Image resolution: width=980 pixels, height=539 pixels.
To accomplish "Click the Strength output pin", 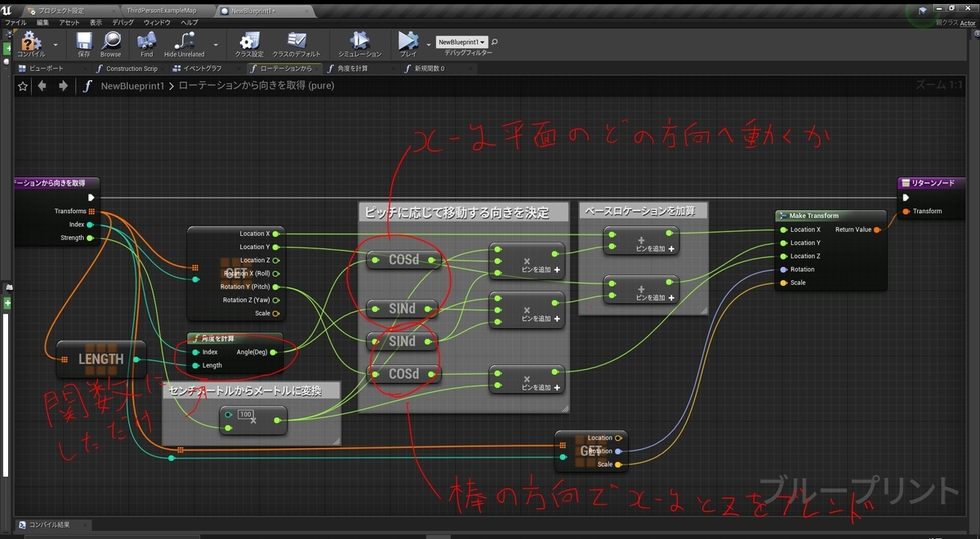I will (x=91, y=238).
